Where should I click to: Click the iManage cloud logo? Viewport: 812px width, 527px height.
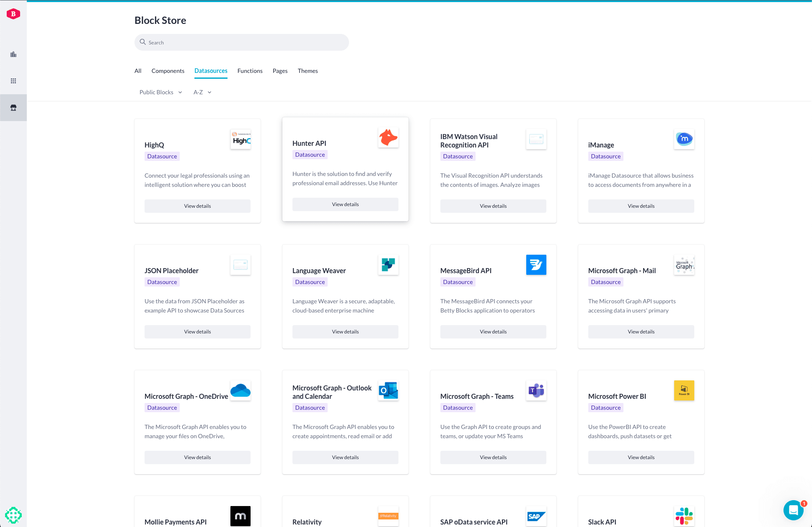684,139
